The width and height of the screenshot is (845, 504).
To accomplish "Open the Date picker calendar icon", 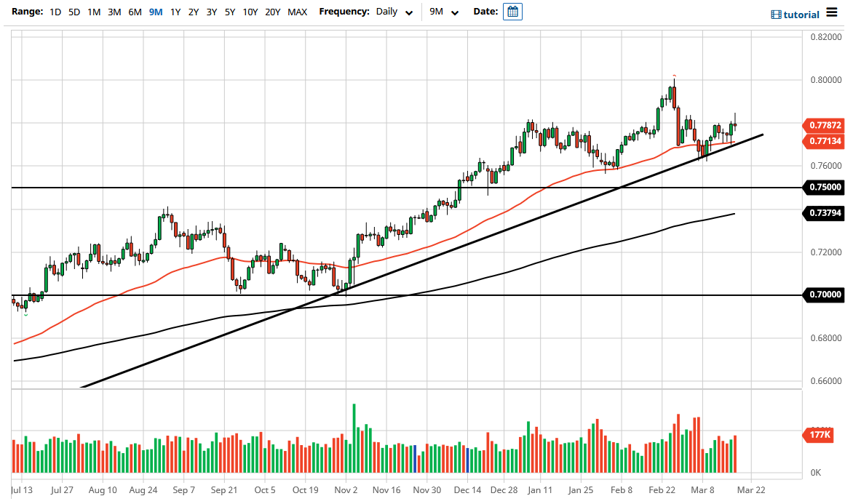I will point(512,11).
